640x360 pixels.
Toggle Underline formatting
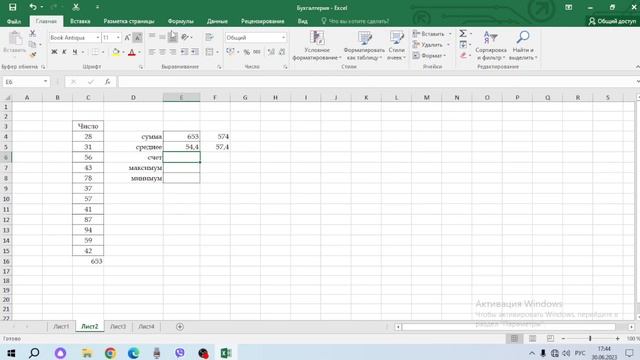tap(75, 52)
